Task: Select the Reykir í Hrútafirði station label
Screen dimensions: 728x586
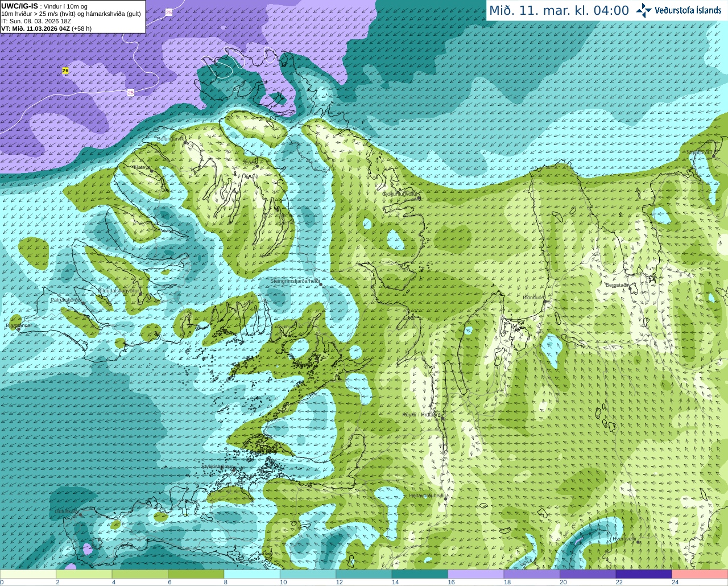Action: click(x=422, y=415)
